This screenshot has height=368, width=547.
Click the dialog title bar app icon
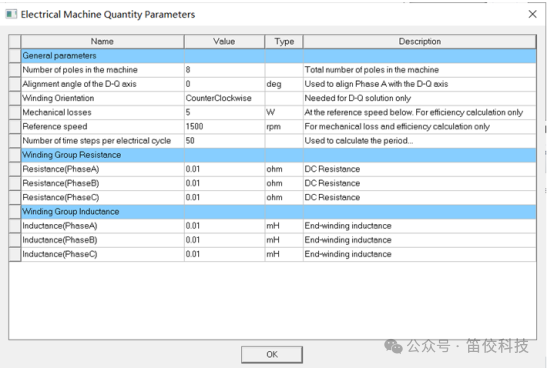tap(11, 14)
